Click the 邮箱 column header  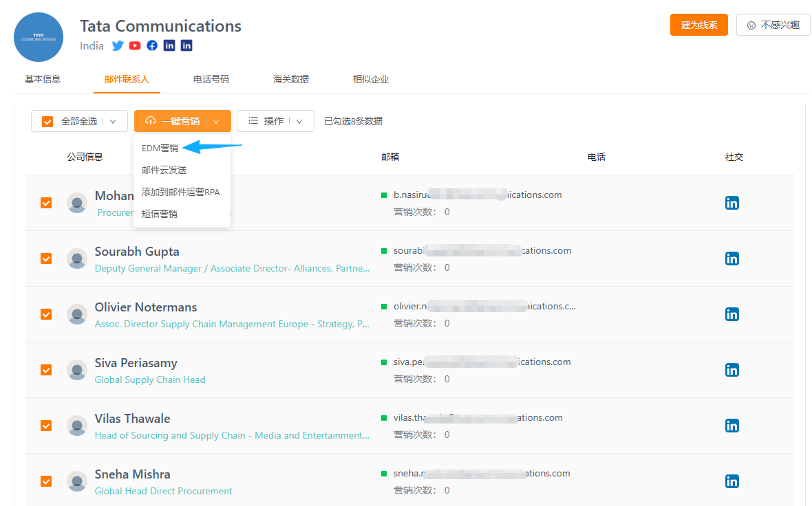click(390, 157)
